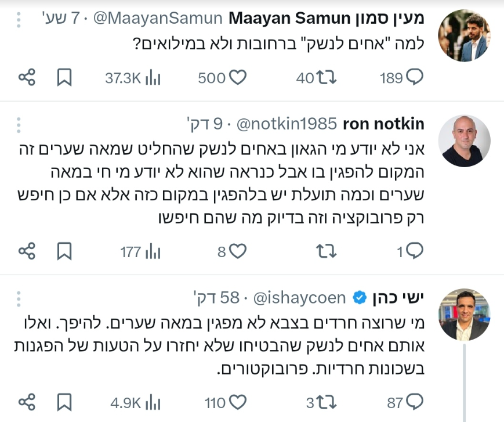504x422 pixels.
Task: Share ron notkin's tweet
Action: pos(27,251)
